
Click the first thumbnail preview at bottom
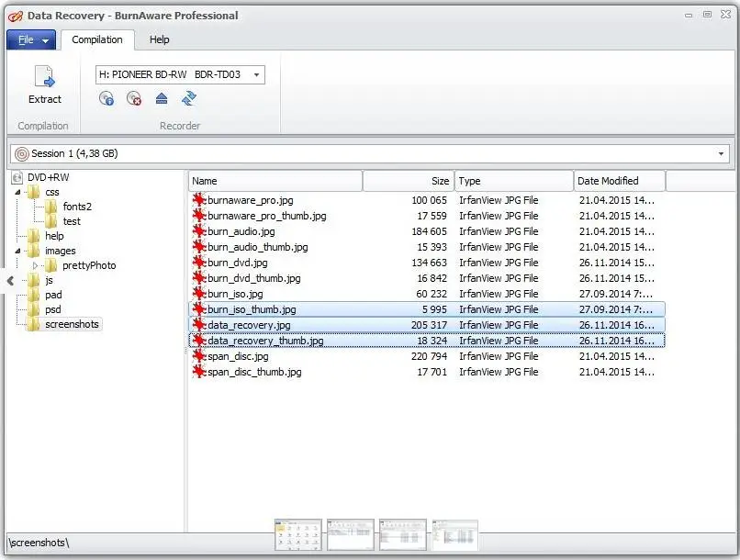click(297, 534)
